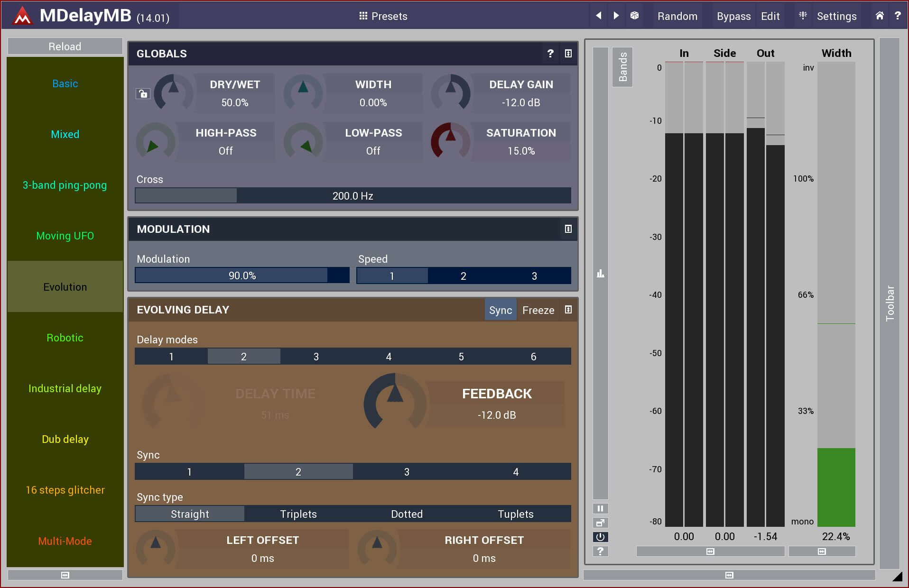Image resolution: width=909 pixels, height=588 pixels.
Task: Enable the Sync toggle in Evolving Delay
Action: tap(501, 310)
